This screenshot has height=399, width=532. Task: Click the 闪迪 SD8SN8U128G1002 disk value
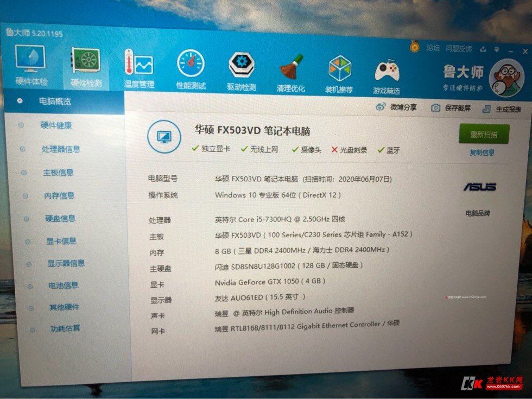pos(289,265)
